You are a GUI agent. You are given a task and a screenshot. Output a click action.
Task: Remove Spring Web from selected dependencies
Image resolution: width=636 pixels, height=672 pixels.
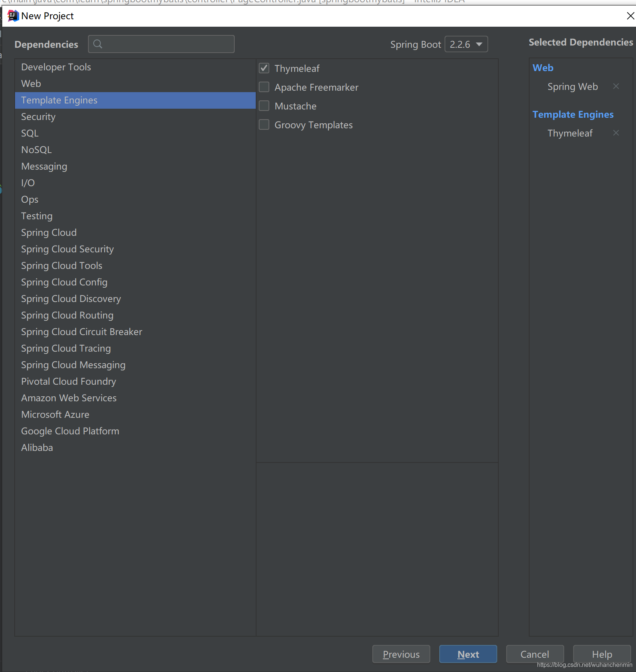(x=616, y=86)
